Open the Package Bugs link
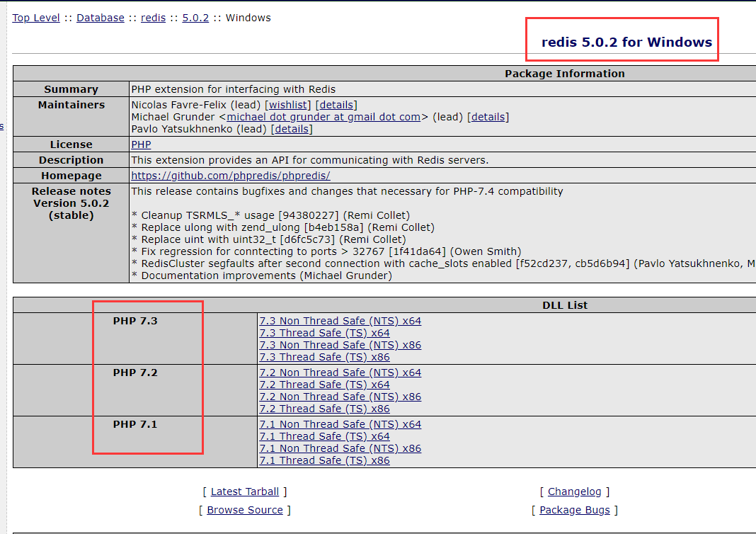Image resolution: width=756 pixels, height=534 pixels. point(575,510)
